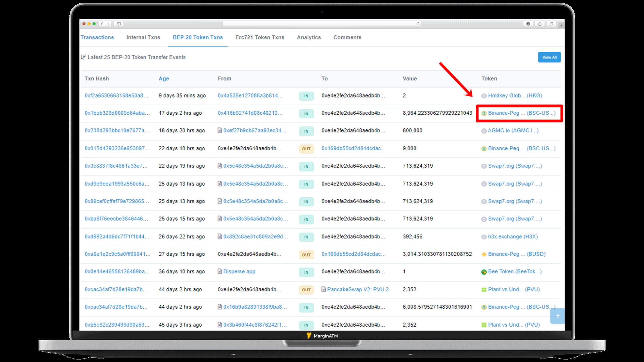Click the Bee Token logo icon

point(484,272)
